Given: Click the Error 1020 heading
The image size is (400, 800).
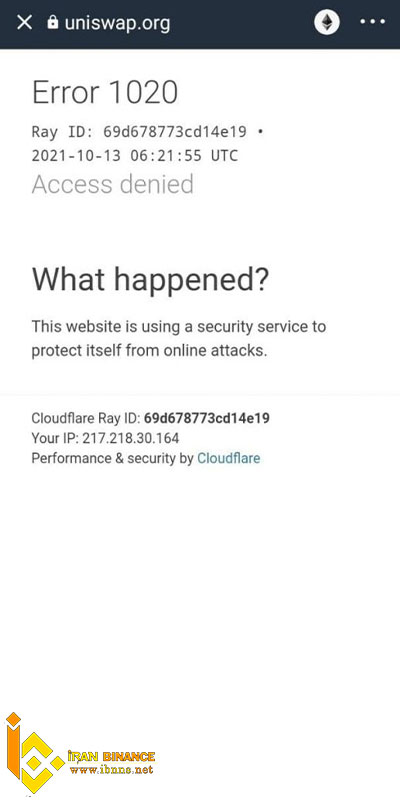Looking at the screenshot, I should click(x=105, y=92).
